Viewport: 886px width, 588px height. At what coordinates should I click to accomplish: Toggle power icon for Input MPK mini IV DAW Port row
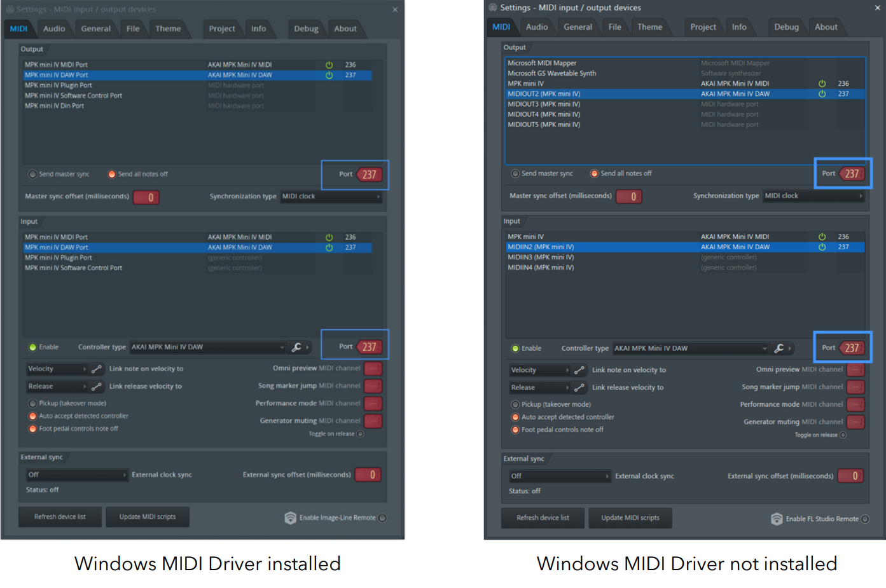[329, 247]
